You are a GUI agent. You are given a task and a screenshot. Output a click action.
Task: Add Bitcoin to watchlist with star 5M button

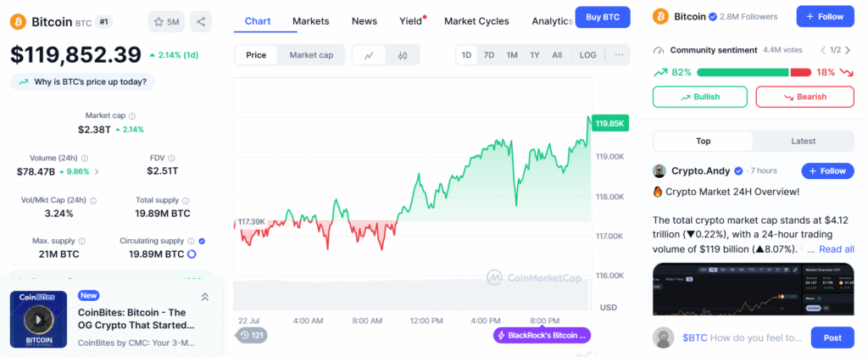click(x=166, y=22)
